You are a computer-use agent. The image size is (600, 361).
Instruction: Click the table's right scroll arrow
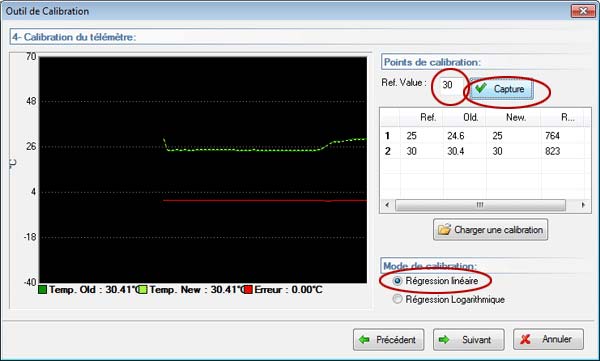(583, 205)
